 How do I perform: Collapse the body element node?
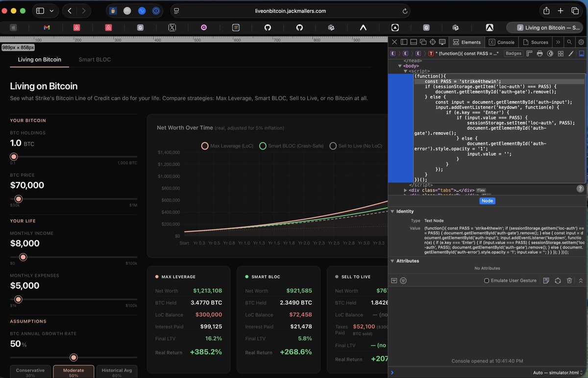[400, 66]
